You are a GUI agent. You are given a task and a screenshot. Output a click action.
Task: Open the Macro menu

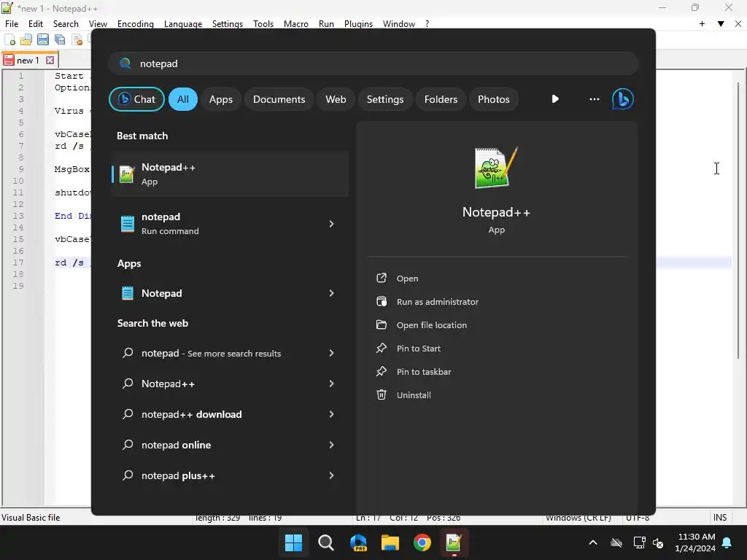(x=296, y=24)
